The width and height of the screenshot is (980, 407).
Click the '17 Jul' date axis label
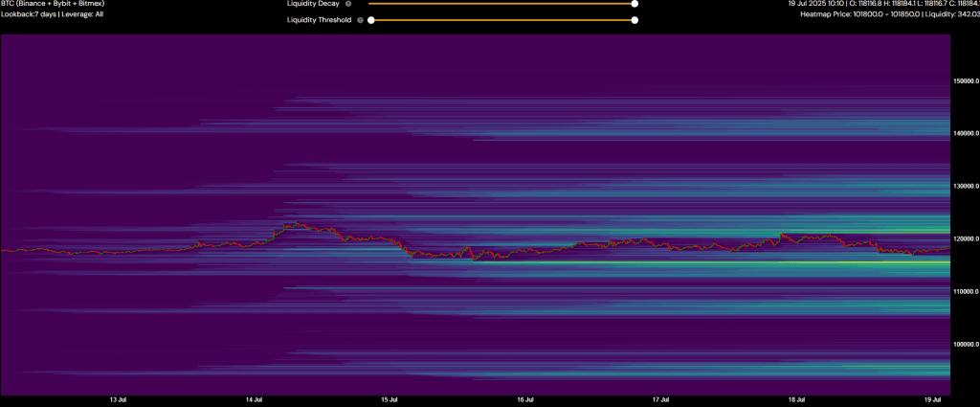(661, 399)
